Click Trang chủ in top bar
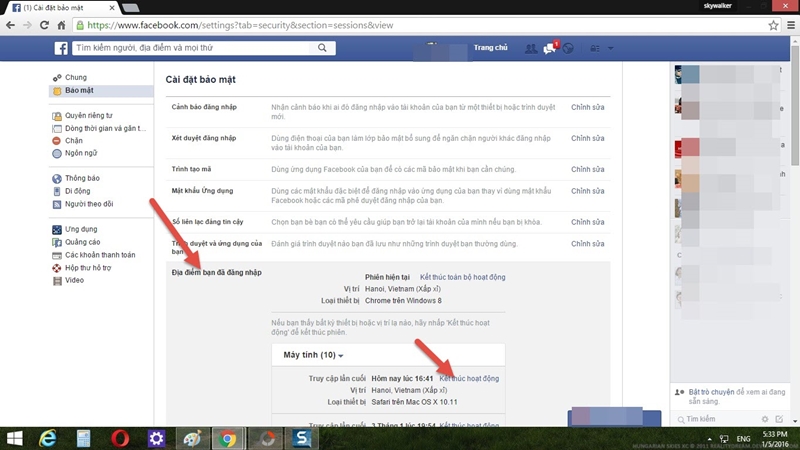 [490, 47]
